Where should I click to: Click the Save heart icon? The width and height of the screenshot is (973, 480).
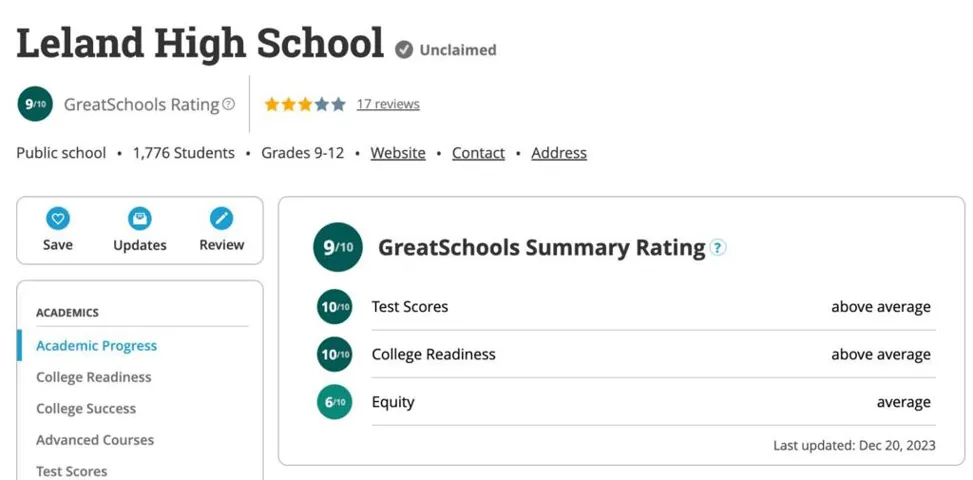[58, 218]
